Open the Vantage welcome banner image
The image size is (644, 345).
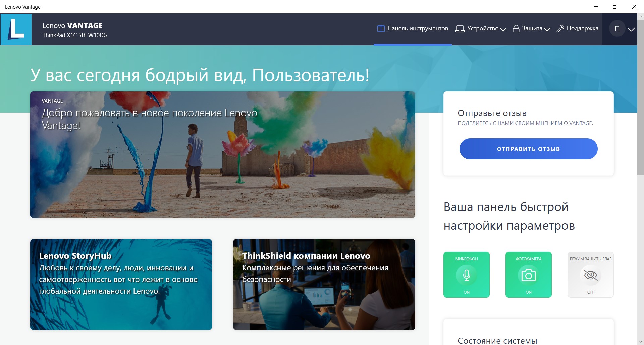(223, 155)
